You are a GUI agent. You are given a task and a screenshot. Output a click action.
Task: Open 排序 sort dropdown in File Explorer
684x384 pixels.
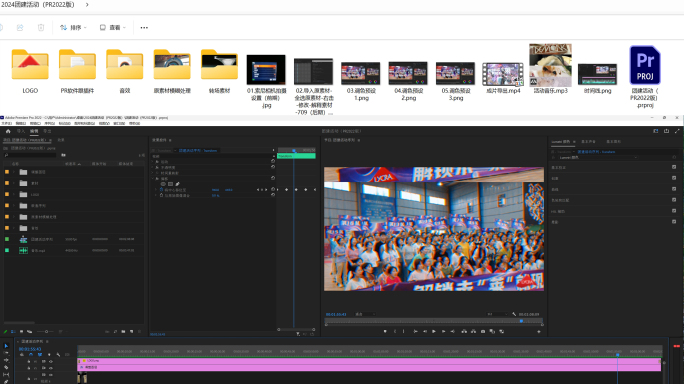[x=73, y=27]
